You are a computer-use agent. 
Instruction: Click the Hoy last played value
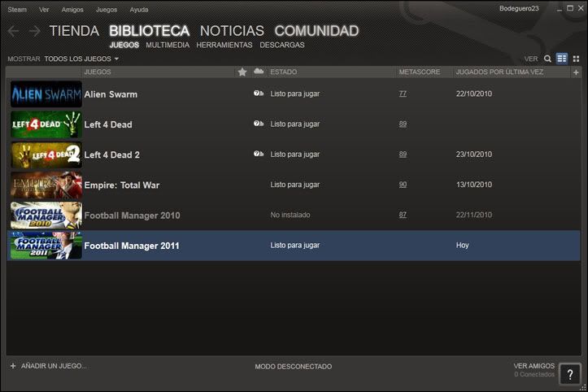[x=463, y=246]
